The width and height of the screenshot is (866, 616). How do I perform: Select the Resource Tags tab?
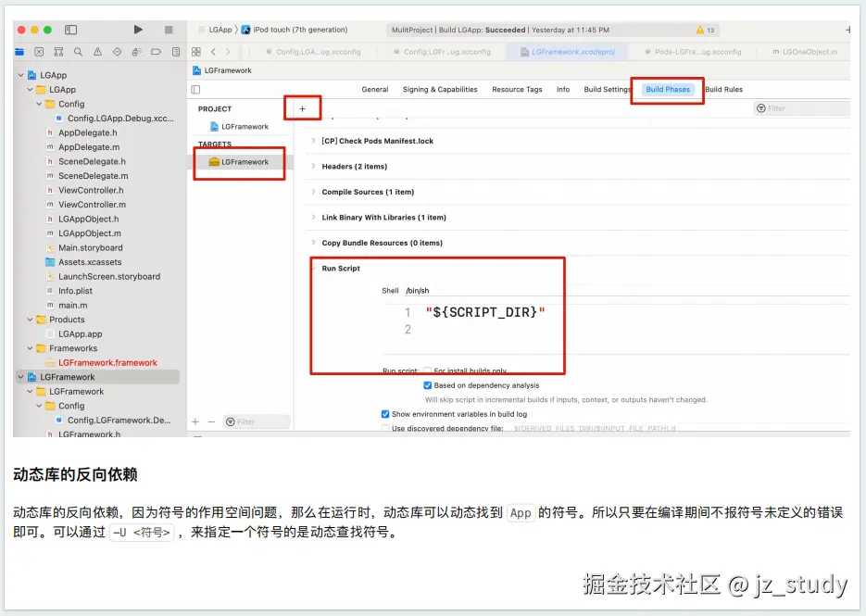click(517, 90)
